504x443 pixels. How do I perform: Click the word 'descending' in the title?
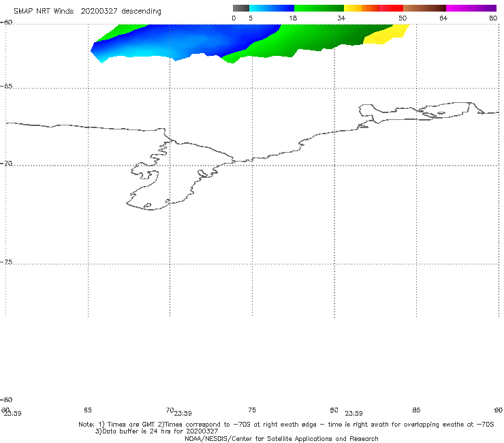click(x=141, y=12)
